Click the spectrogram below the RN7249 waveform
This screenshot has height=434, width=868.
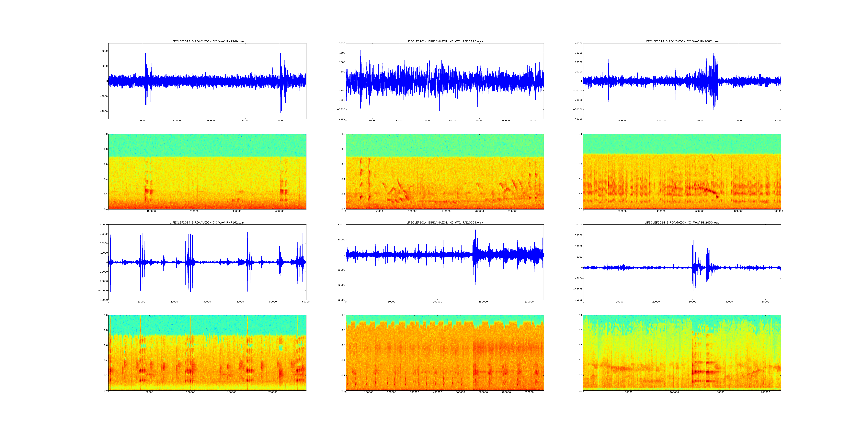(207, 172)
